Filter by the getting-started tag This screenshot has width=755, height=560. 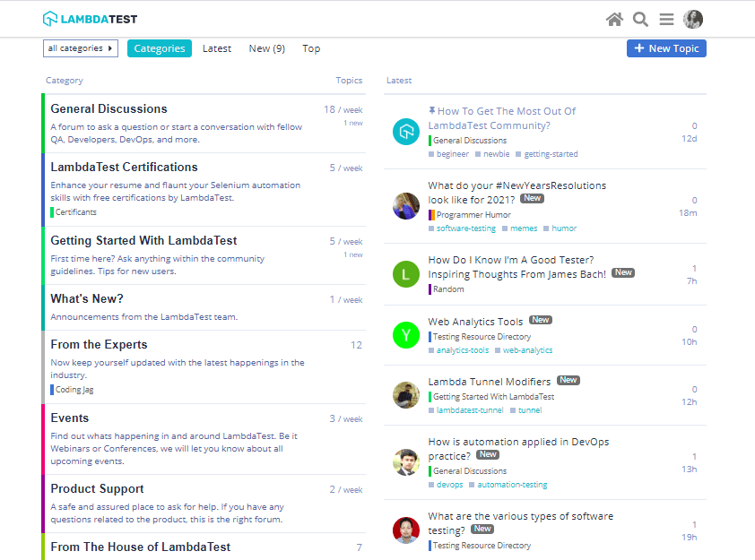pyautogui.click(x=547, y=154)
